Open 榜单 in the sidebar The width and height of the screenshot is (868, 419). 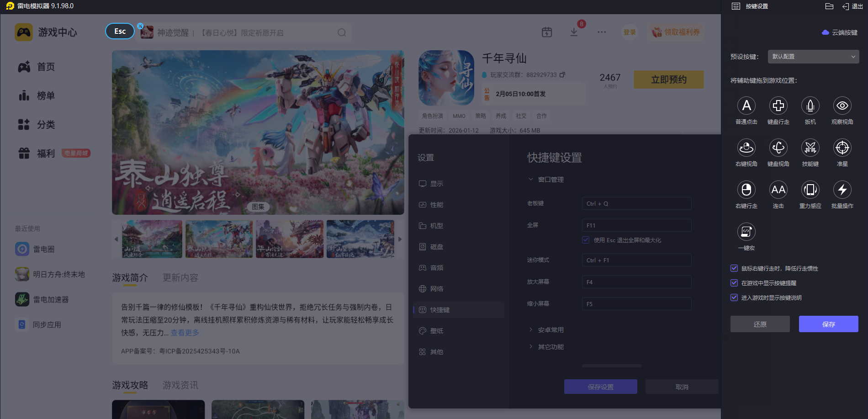37,95
